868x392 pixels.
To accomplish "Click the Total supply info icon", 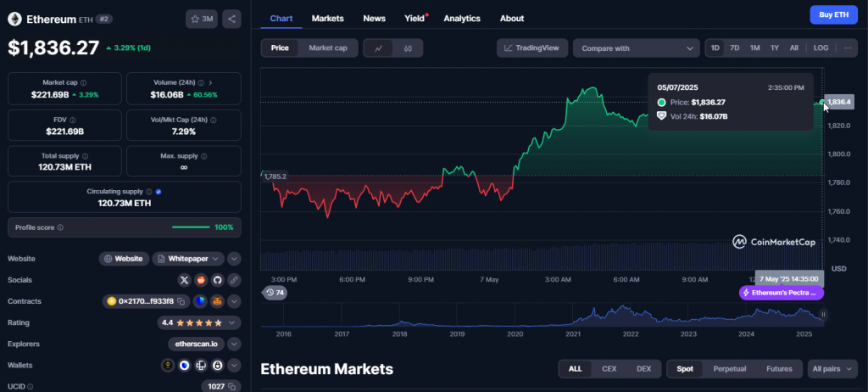I will click(85, 156).
